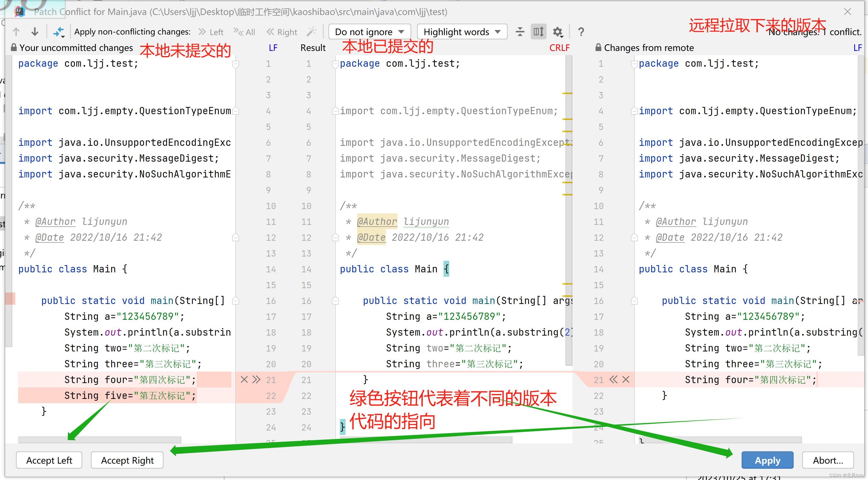Click compare/merge sides toolbar icon

59,32
